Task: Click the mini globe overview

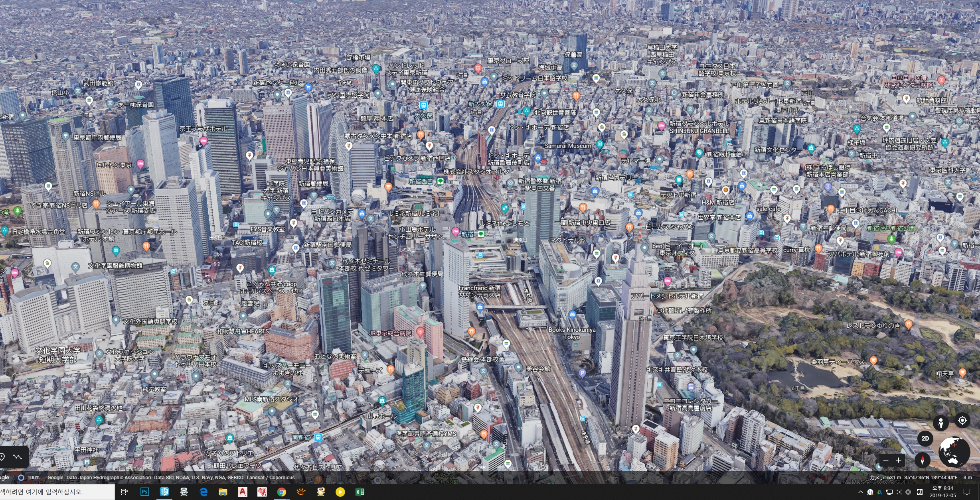Action: pyautogui.click(x=954, y=452)
